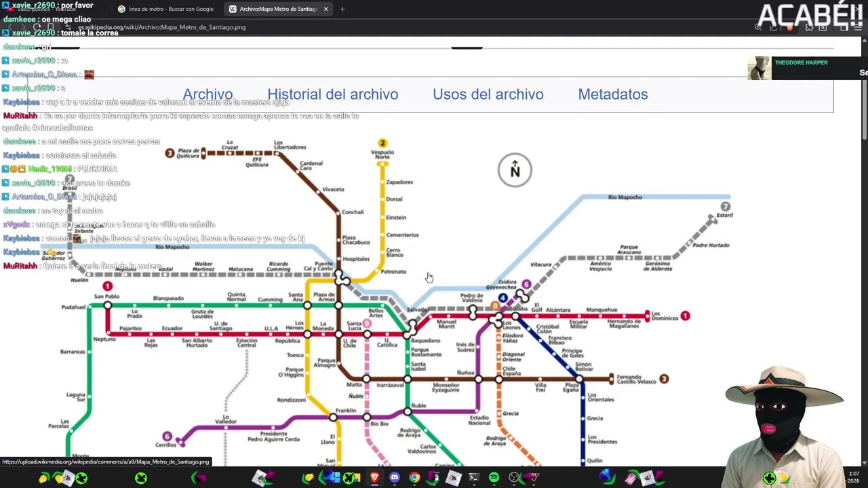868x488 pixels.
Task: Click the 'Franklin' station label
Action: [x=346, y=410]
